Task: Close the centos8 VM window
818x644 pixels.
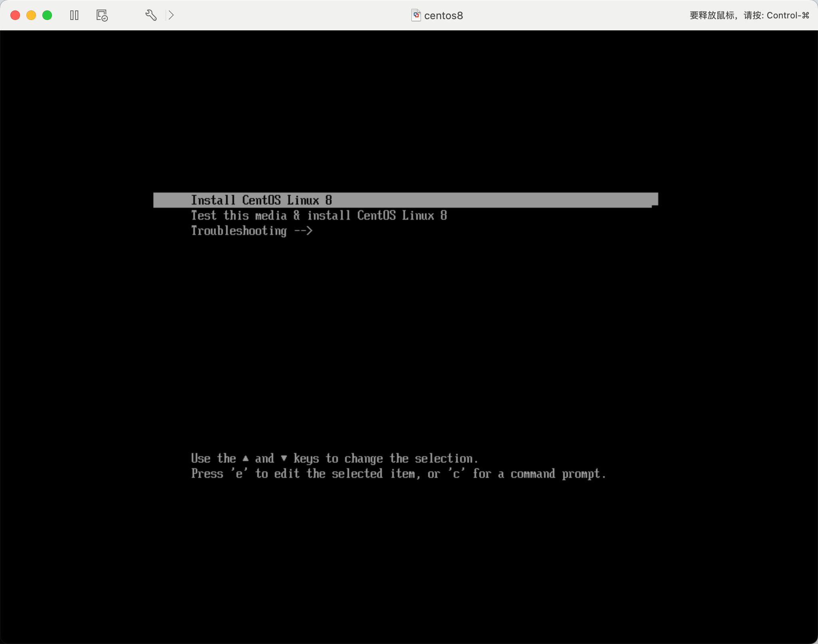Action: pos(15,15)
